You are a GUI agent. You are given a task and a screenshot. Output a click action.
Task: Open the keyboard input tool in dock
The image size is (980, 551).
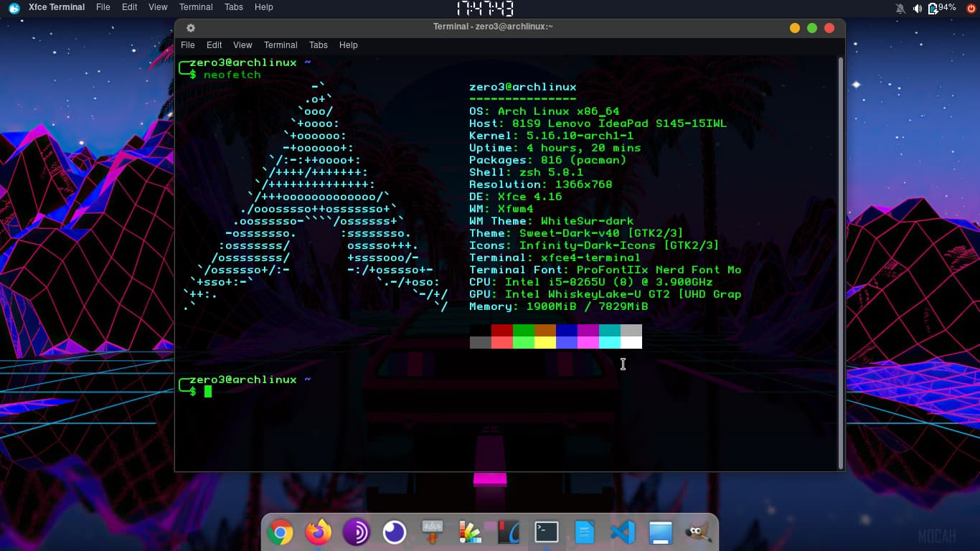(433, 532)
